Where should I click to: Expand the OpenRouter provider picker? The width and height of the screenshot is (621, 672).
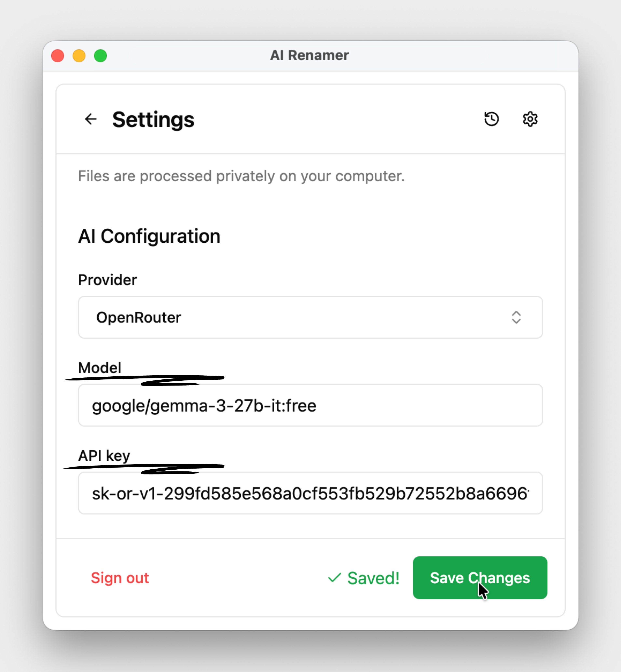(310, 317)
